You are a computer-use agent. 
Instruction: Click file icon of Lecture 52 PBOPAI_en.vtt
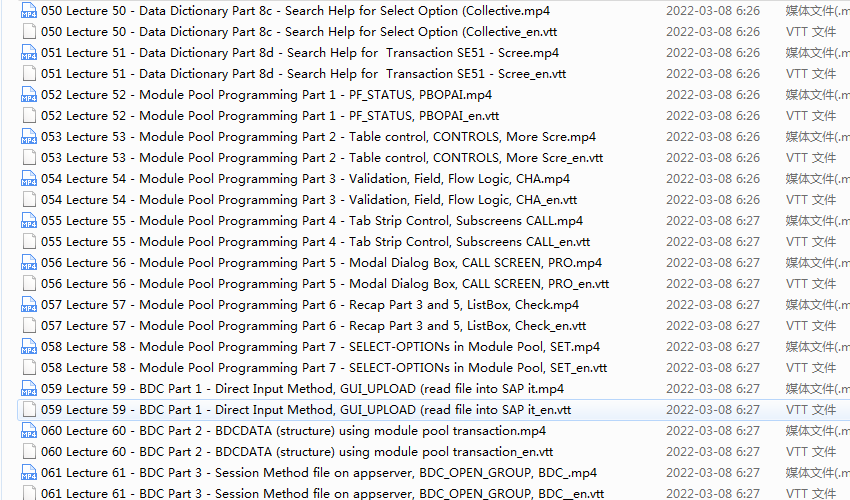pos(29,116)
